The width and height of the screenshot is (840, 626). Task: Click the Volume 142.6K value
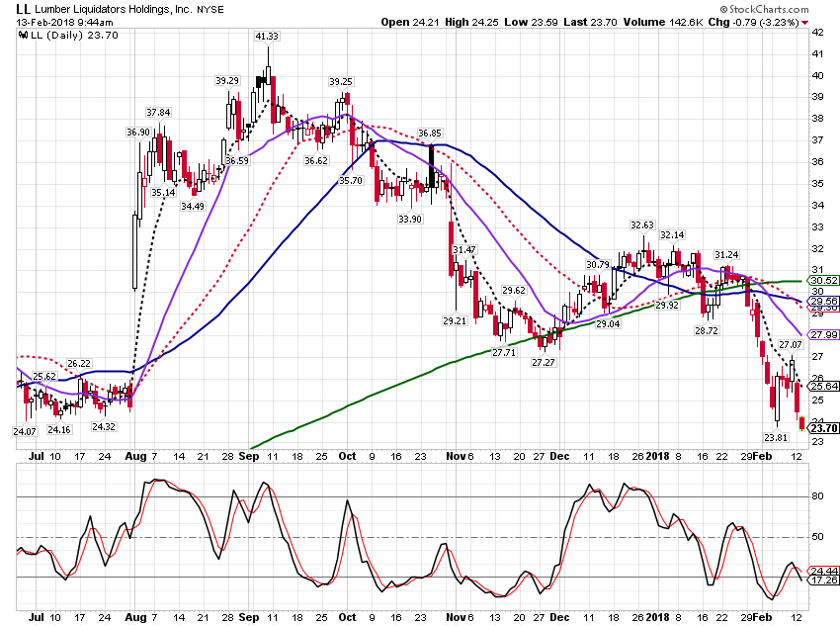pos(663,22)
